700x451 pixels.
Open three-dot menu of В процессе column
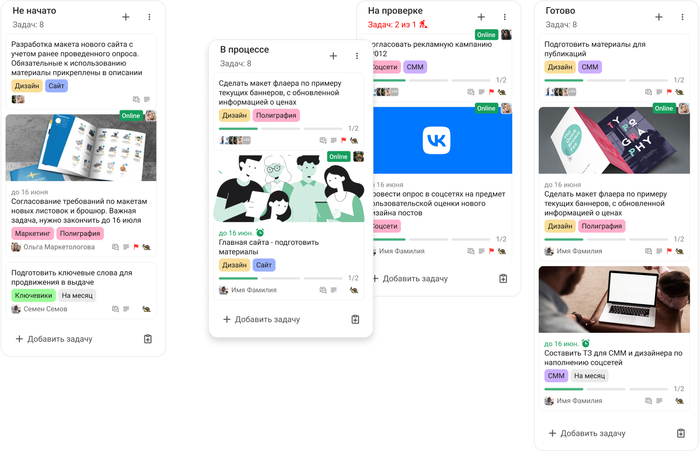357,56
